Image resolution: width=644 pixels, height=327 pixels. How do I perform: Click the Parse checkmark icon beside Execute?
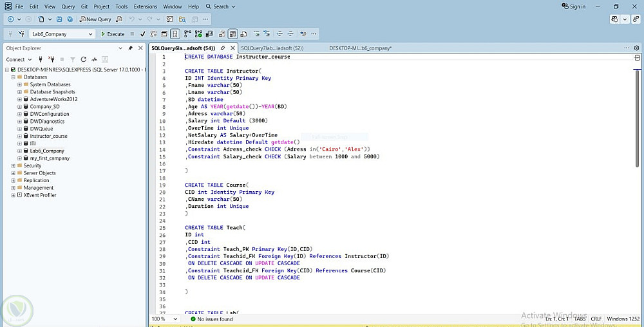point(142,34)
